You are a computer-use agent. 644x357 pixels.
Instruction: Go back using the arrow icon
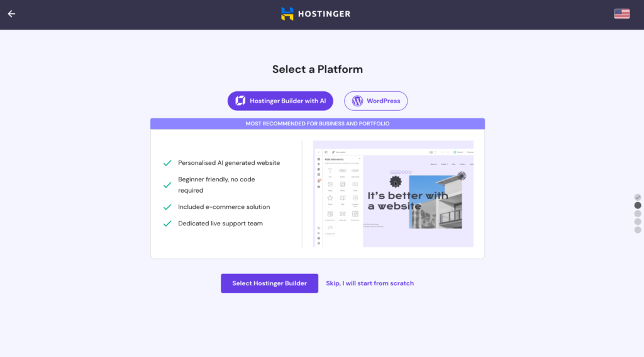click(x=11, y=14)
